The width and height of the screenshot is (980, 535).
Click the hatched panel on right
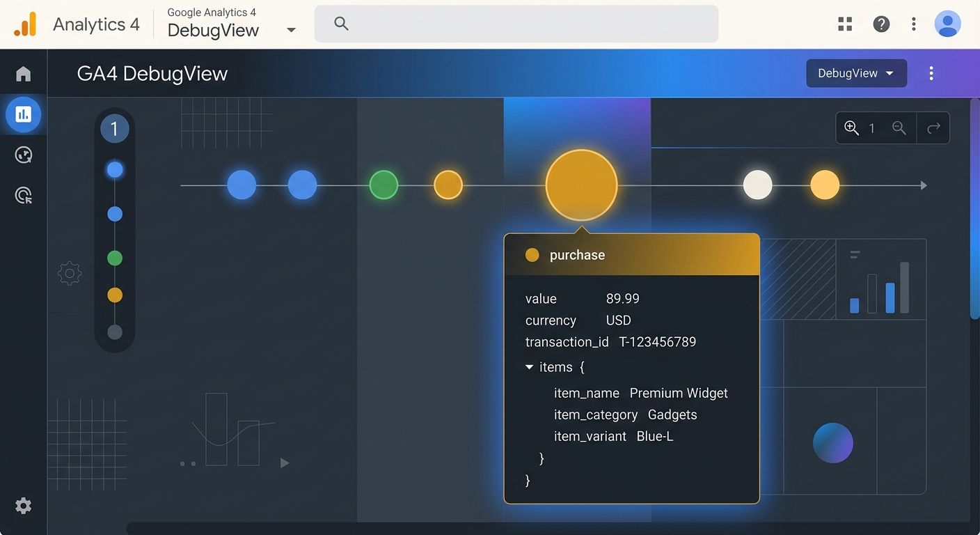point(798,279)
